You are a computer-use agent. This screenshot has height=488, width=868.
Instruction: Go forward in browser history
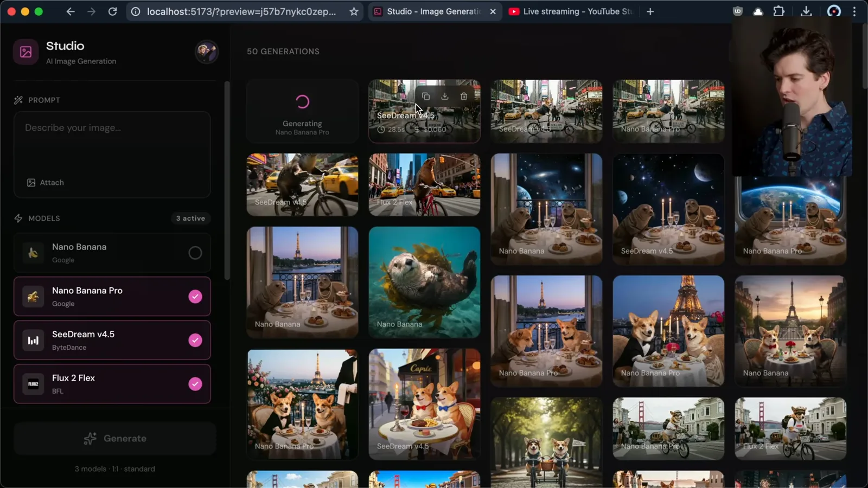click(91, 11)
